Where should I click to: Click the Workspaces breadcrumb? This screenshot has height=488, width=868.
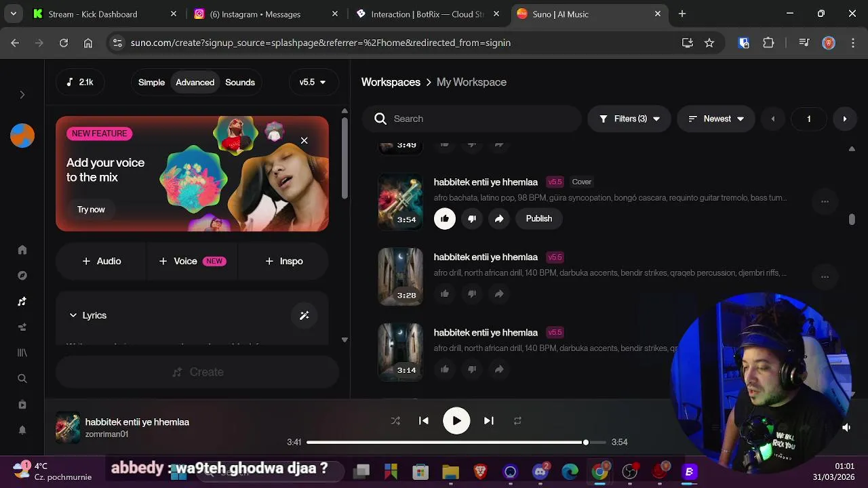click(x=391, y=82)
